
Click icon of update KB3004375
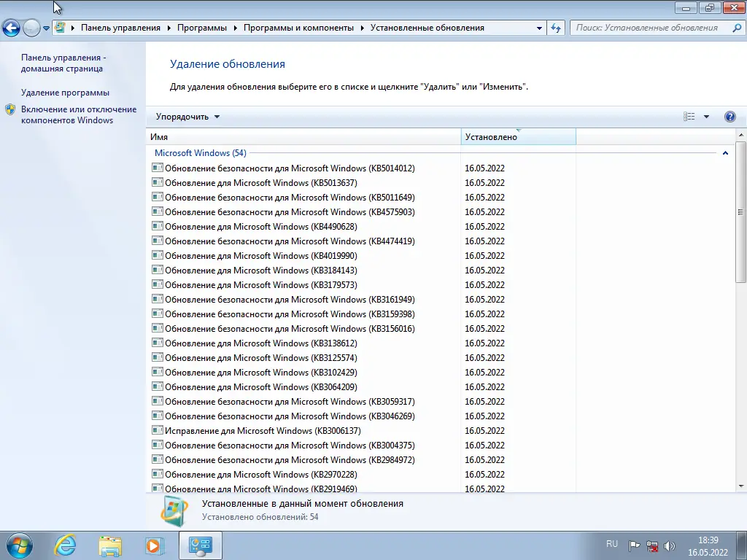158,445
